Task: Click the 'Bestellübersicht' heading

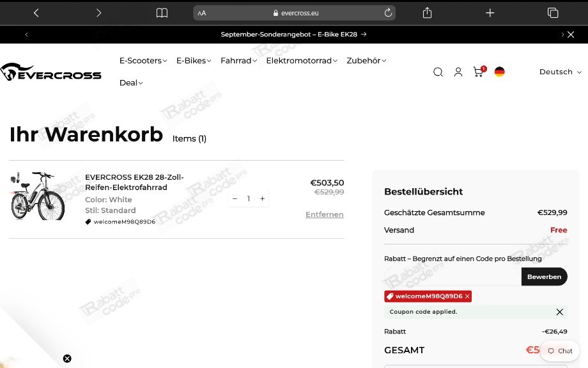Action: tap(423, 191)
